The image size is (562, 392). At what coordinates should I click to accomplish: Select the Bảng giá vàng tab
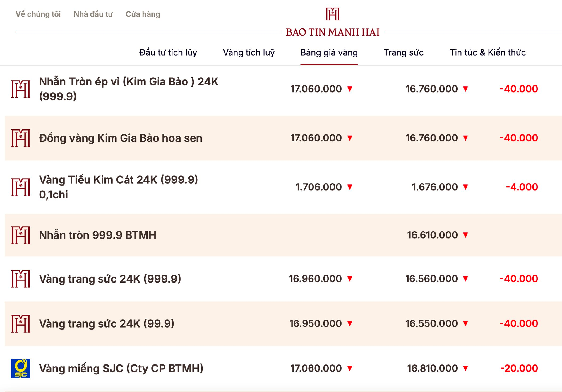point(329,53)
